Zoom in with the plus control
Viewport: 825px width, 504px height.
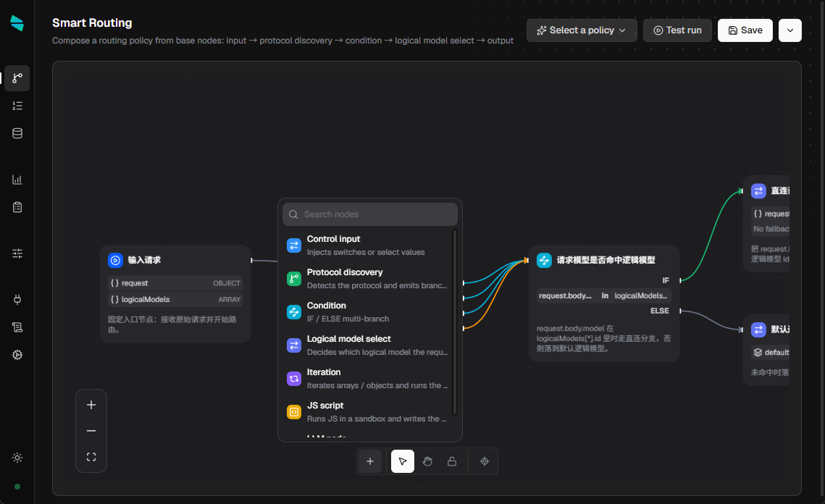[91, 405]
